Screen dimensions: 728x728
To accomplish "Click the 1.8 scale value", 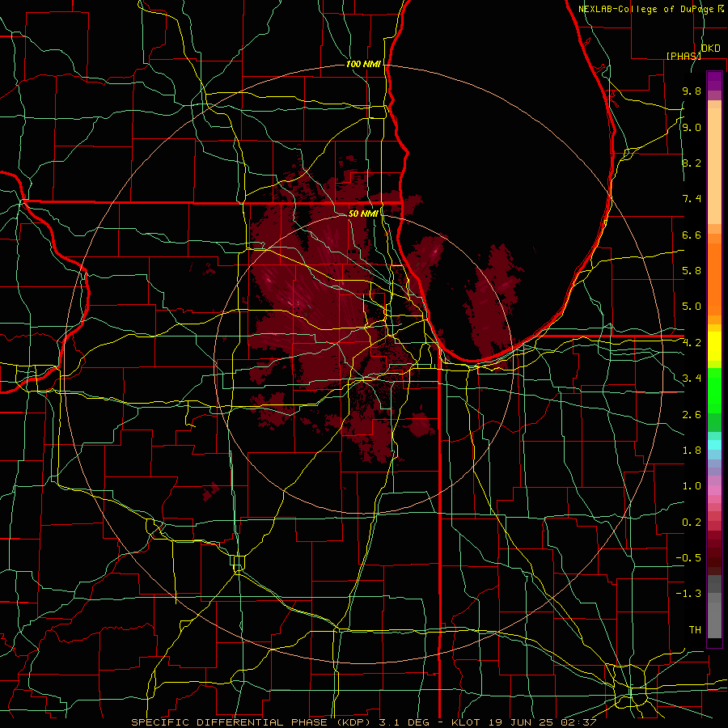I will tap(692, 451).
